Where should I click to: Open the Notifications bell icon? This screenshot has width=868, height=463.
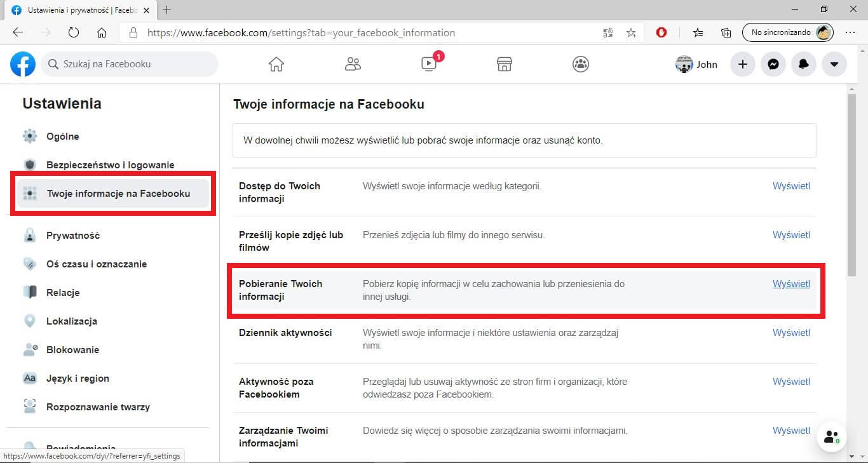pyautogui.click(x=804, y=64)
